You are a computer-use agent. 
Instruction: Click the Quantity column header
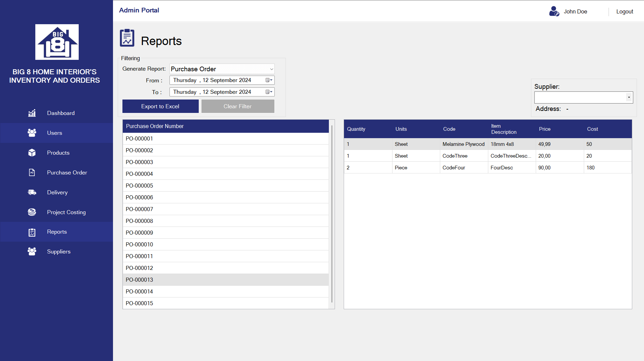[x=368, y=129]
